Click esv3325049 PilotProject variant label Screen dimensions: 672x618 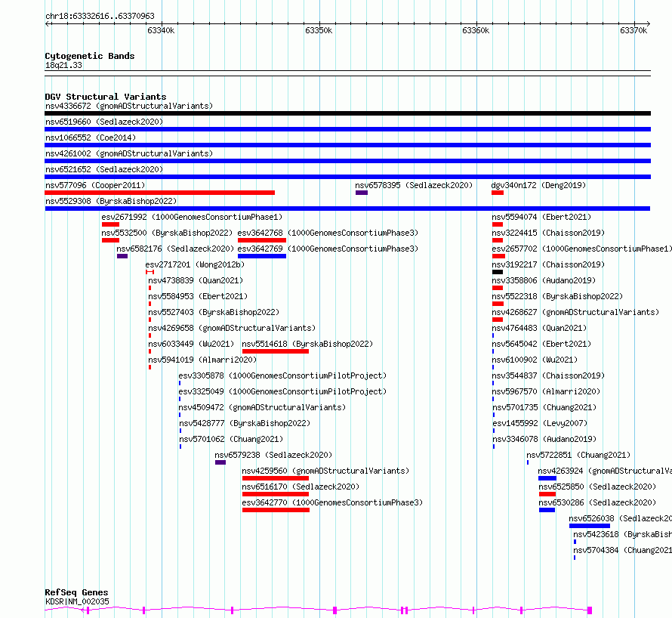(x=283, y=391)
